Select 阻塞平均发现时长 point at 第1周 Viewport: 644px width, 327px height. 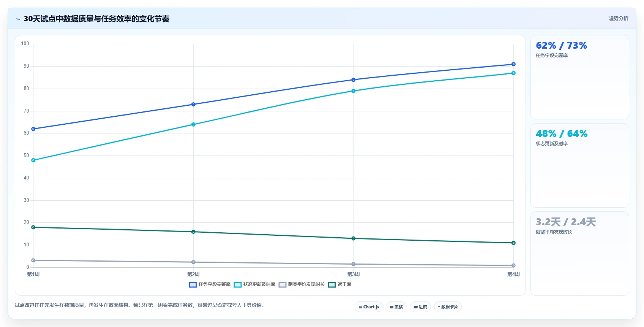pyautogui.click(x=33, y=260)
